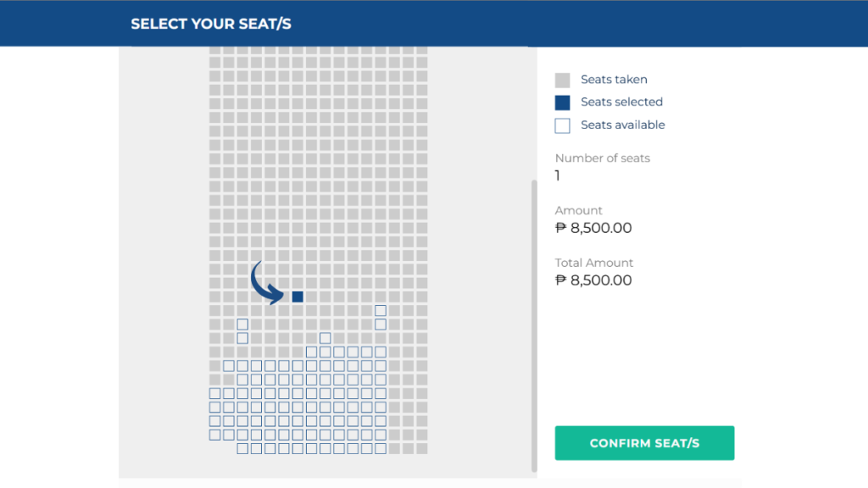Screen dimensions: 868x488
Task: Pick the upper seat of the left available pair
Action: pyautogui.click(x=242, y=324)
